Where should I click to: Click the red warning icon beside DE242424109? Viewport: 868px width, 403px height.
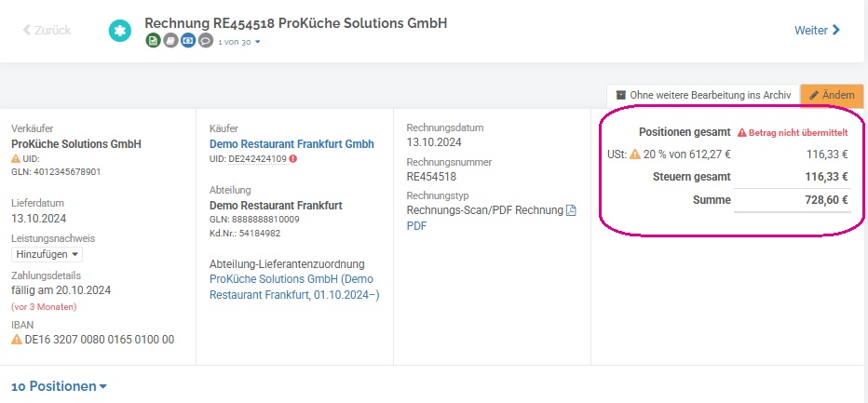[292, 159]
